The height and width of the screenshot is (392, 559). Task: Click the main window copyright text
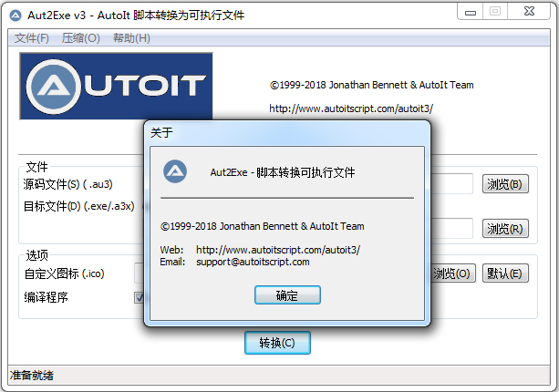pyautogui.click(x=372, y=85)
